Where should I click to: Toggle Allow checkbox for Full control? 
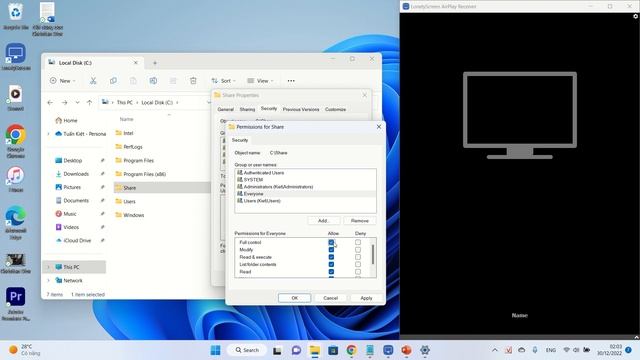(x=331, y=242)
